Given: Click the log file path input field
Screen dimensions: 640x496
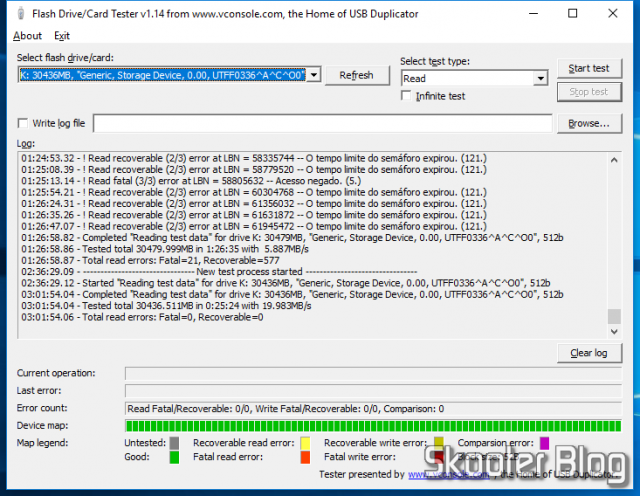Looking at the screenshot, I should [322, 123].
